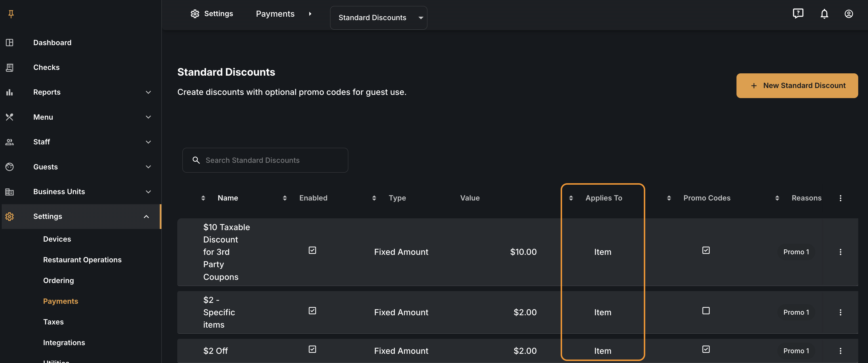Open Ordering settings
This screenshot has height=363, width=868.
coord(58,280)
